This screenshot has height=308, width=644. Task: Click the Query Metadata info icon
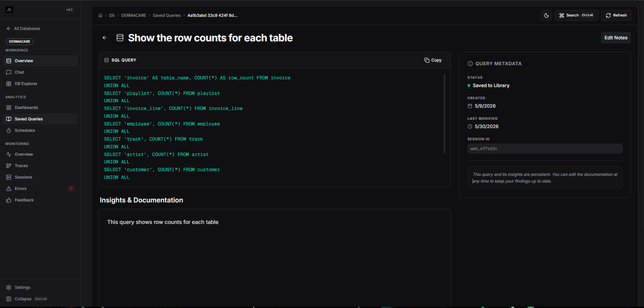pyautogui.click(x=470, y=64)
